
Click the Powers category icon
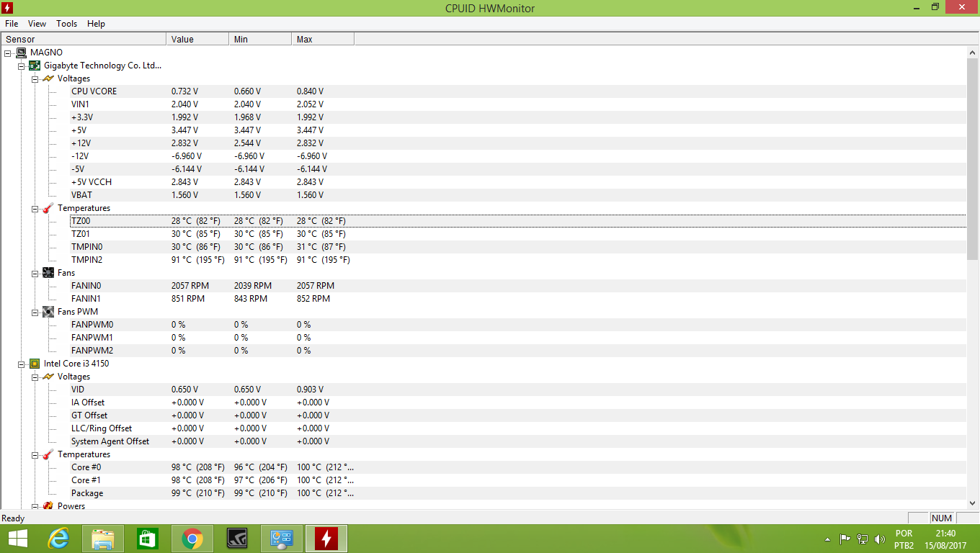(x=48, y=506)
